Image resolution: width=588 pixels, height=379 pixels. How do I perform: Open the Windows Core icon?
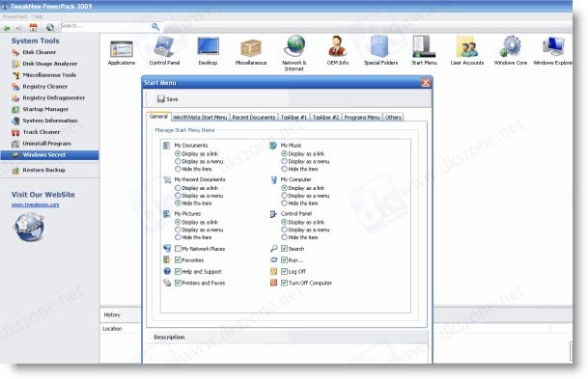(511, 51)
